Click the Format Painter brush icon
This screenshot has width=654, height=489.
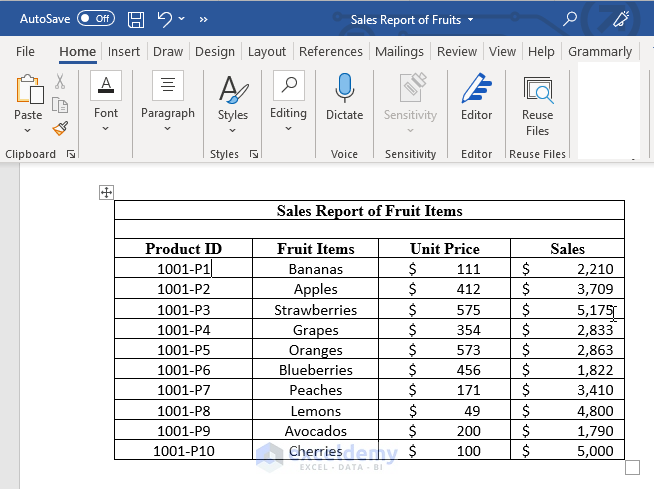(x=60, y=129)
